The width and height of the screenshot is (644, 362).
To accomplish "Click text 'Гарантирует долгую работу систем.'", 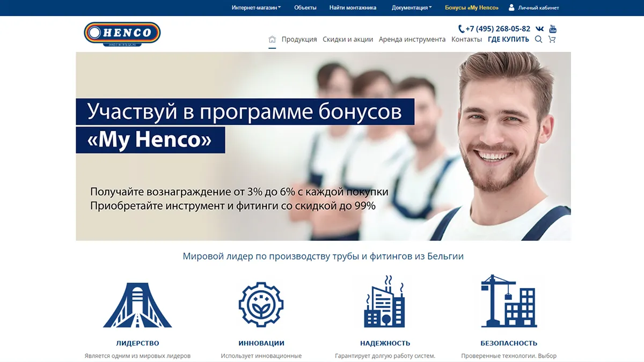I will [x=385, y=356].
